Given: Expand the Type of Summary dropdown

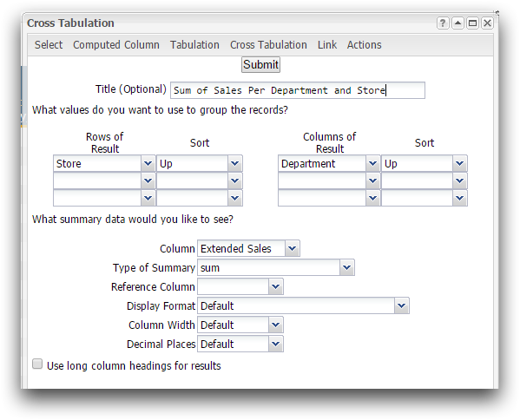Looking at the screenshot, I should [x=347, y=267].
